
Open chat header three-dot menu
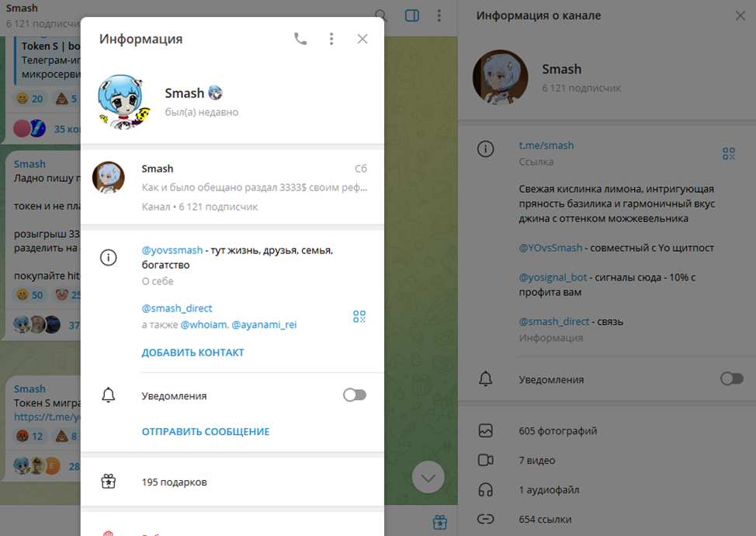[x=439, y=16]
